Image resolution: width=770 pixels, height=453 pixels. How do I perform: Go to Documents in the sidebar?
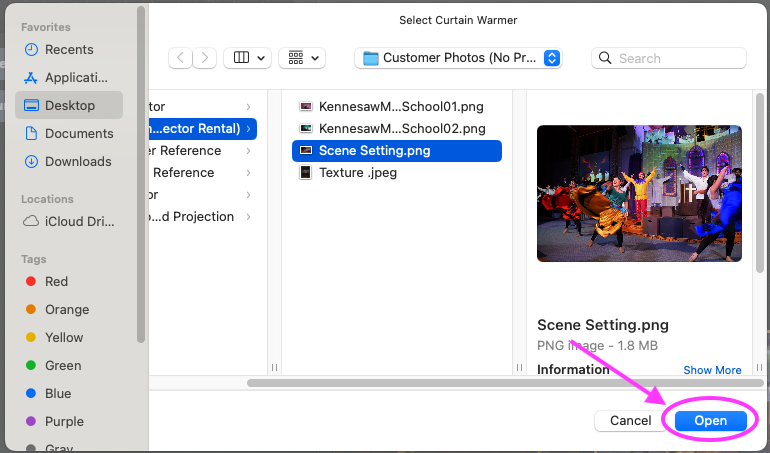(x=79, y=133)
